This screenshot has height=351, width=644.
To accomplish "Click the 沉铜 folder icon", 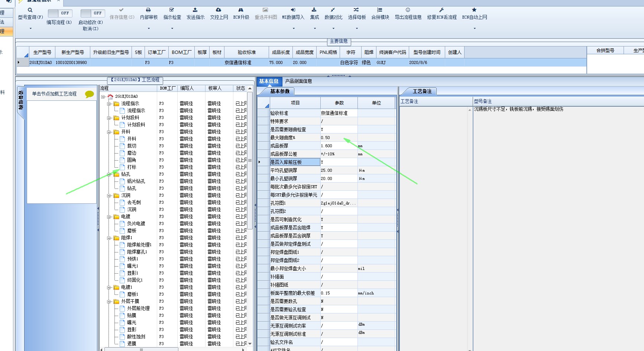I will point(117,195).
